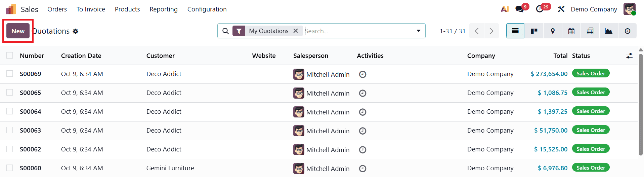Image resolution: width=644 pixels, height=177 pixels.
Task: Toggle the select-all header checkbox
Action: [10, 56]
